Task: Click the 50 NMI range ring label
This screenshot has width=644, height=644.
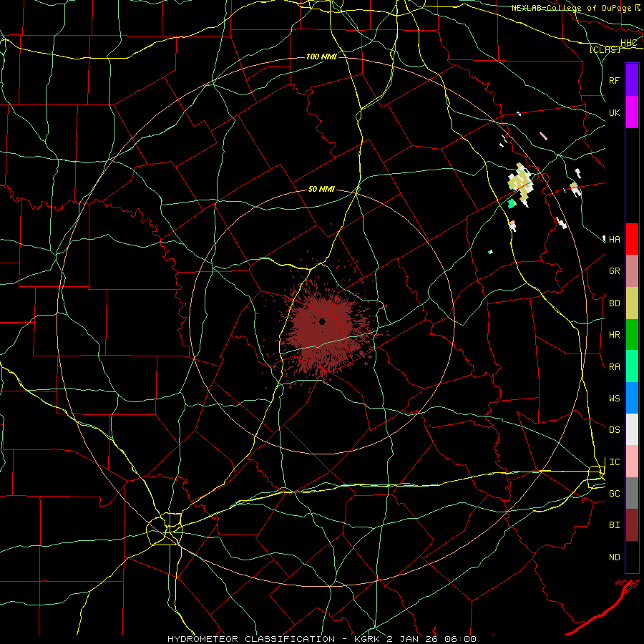Action: (x=321, y=189)
